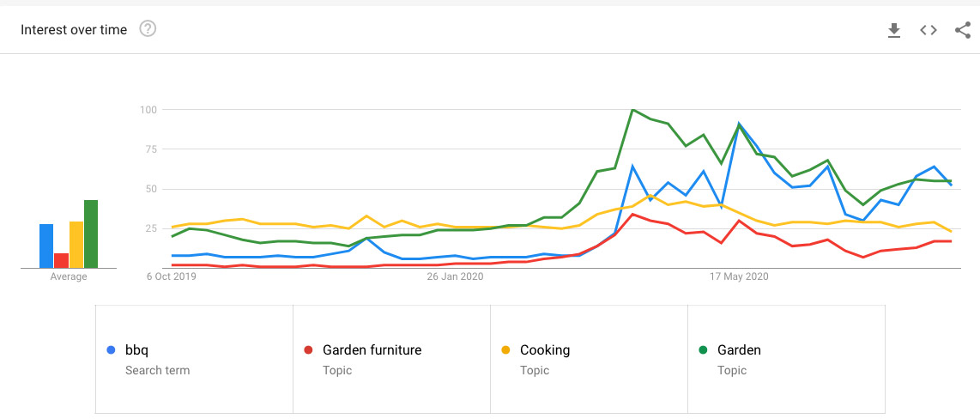
Task: Click the 26 Jan 2020 axis label
Action: point(455,277)
